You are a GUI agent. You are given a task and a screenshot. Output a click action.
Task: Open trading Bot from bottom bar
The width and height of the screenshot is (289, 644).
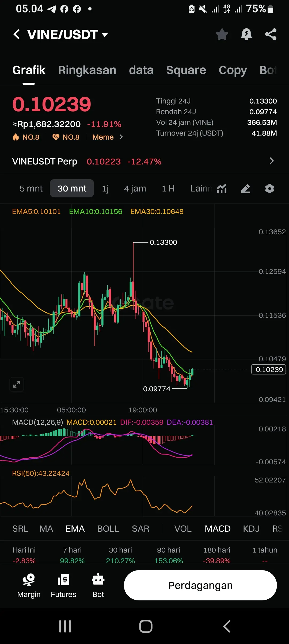tap(98, 586)
